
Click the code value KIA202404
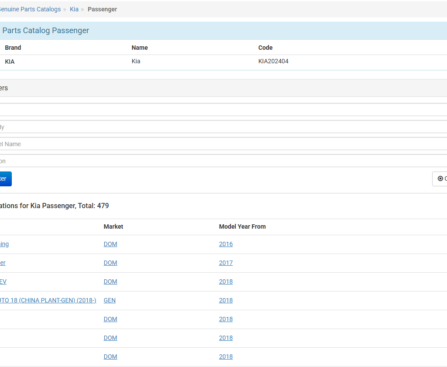pos(273,61)
